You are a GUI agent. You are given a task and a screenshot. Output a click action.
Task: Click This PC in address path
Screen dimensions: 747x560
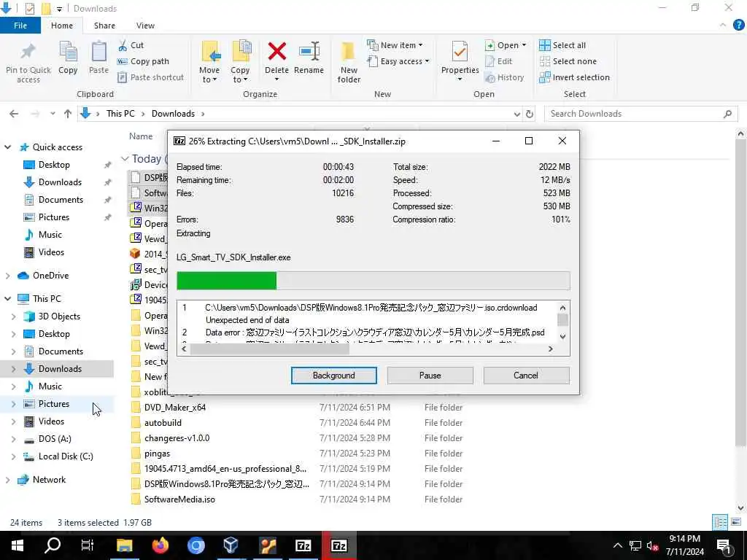[120, 114]
